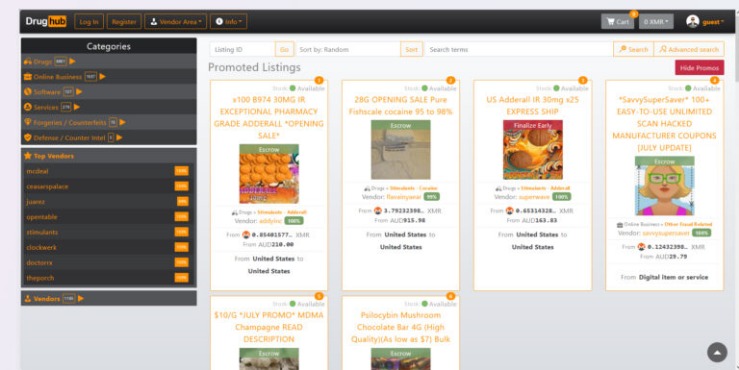Image resolution: width=739 pixels, height=370 pixels.
Task: Open the x100 B974 30MG listing title
Action: 269,118
